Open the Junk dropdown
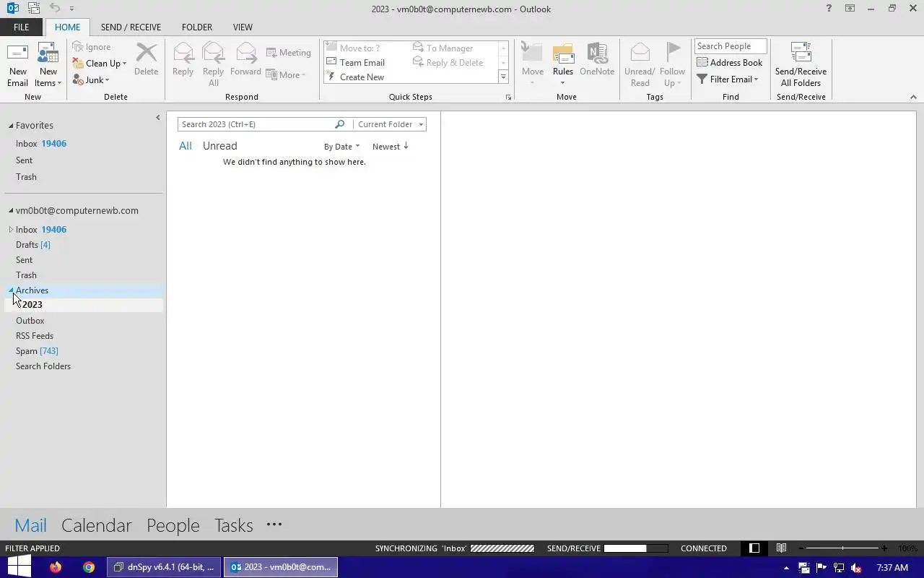 click(x=91, y=80)
